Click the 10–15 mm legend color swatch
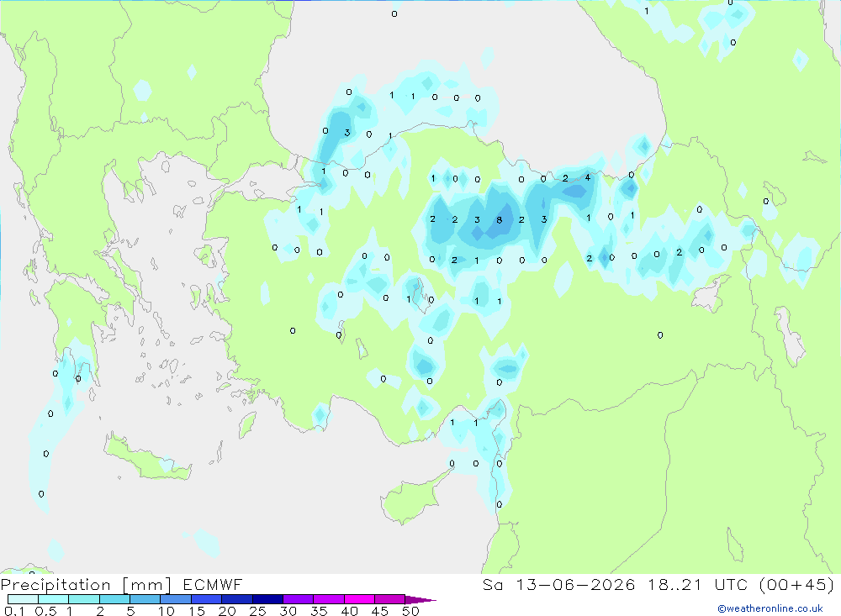This screenshot has height=616, width=841. pyautogui.click(x=176, y=599)
